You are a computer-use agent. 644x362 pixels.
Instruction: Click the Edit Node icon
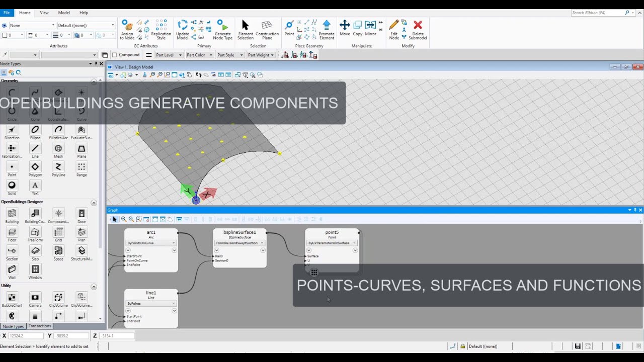click(x=394, y=25)
